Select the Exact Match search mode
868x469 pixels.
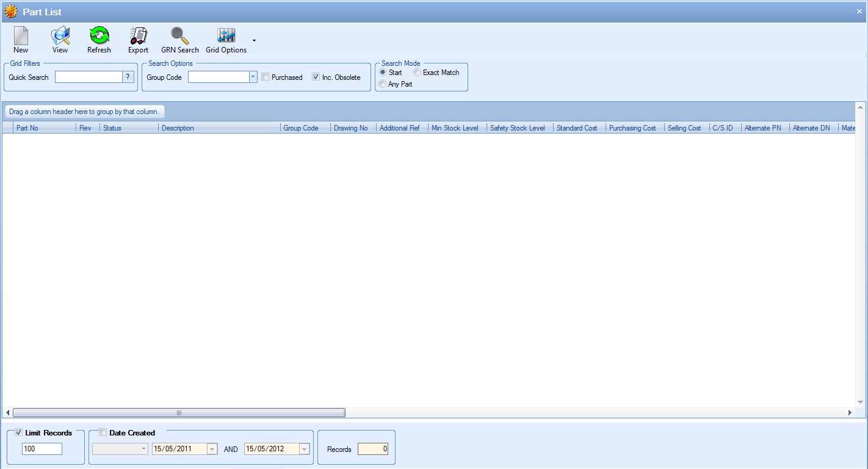417,73
